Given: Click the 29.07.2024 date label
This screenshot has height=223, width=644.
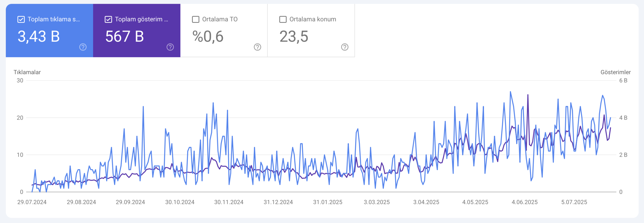Looking at the screenshot, I should [32, 202].
